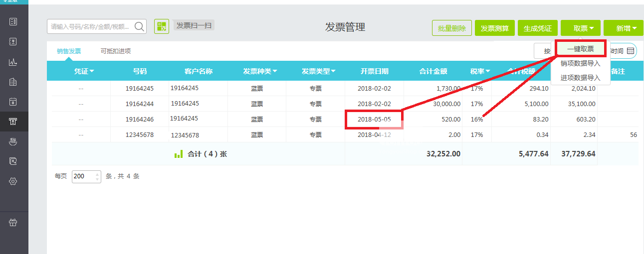Click the green QR scan icon

pyautogui.click(x=162, y=26)
